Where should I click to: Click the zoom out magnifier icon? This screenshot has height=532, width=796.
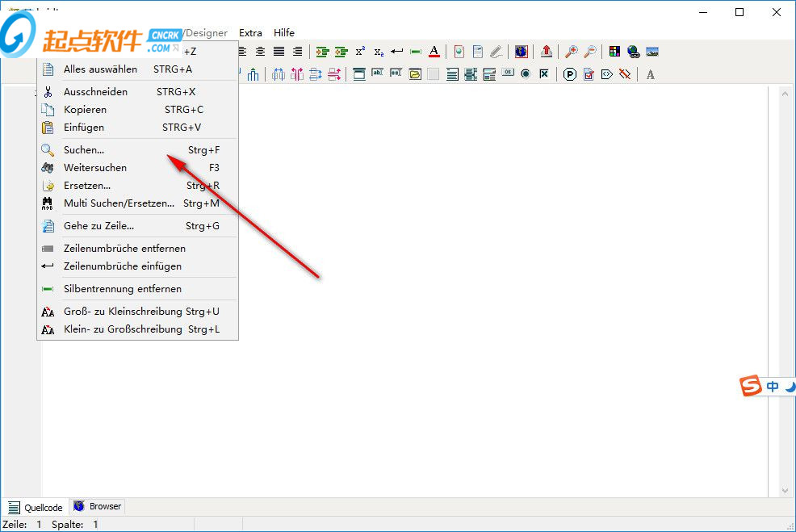pyautogui.click(x=590, y=52)
